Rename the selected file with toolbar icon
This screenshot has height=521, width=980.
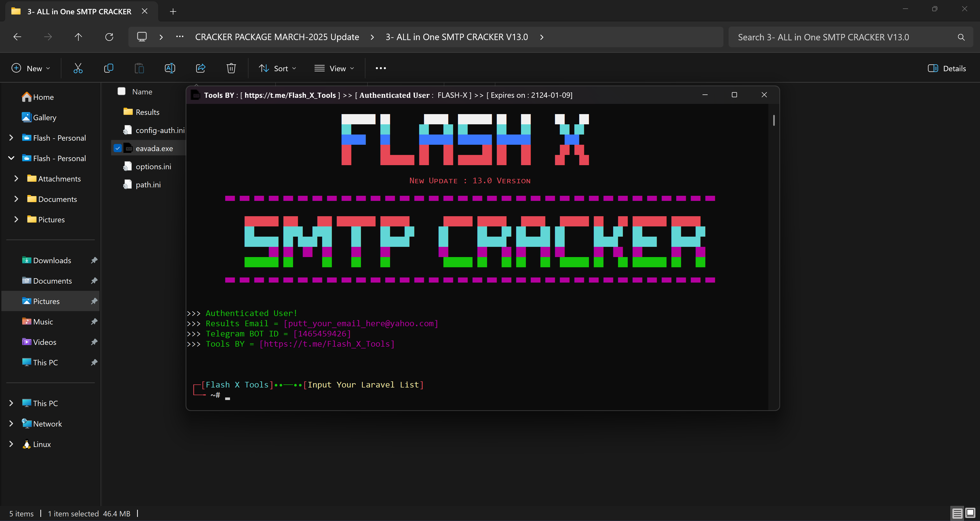click(x=170, y=68)
